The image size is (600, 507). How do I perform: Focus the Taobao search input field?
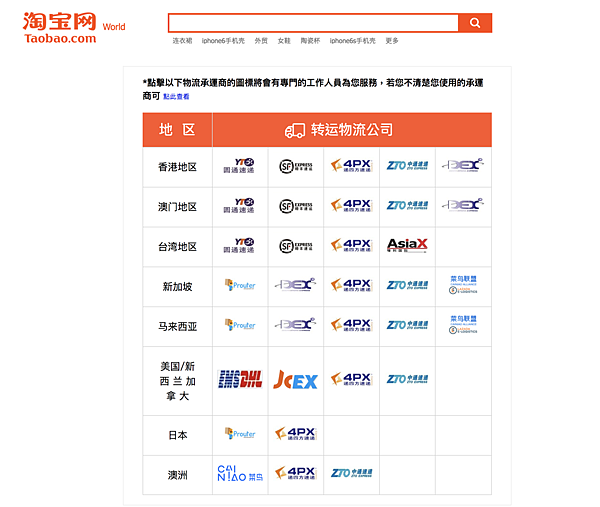[313, 23]
